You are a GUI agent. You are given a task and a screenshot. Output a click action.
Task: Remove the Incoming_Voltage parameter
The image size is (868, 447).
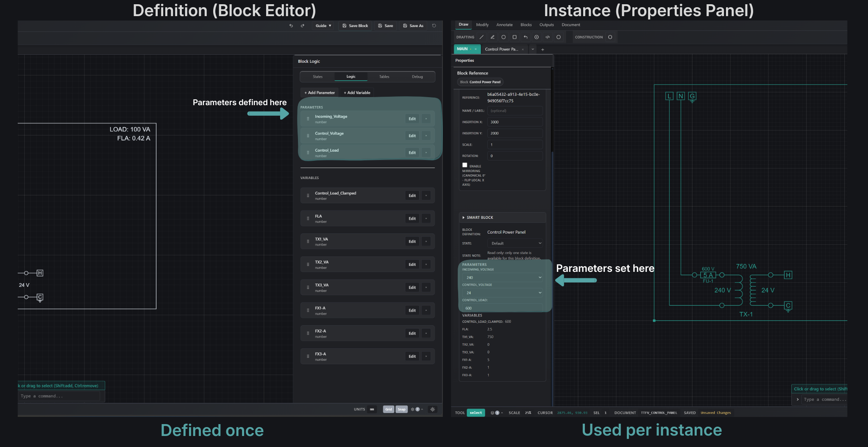(x=426, y=119)
